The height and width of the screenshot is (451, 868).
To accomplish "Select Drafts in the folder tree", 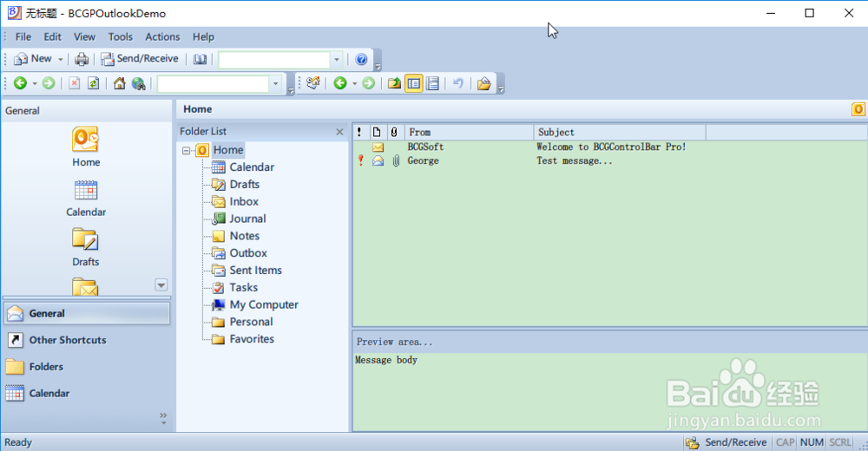I will click(x=245, y=184).
